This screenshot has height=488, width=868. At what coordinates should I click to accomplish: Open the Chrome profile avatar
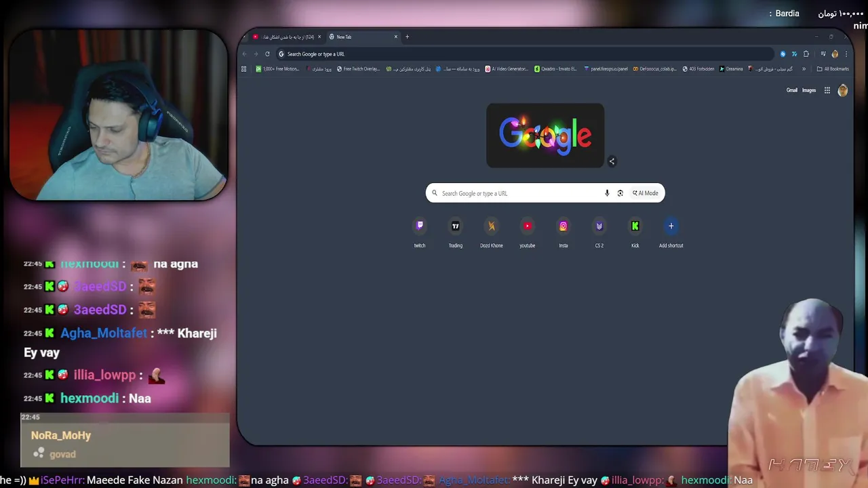[x=835, y=54]
